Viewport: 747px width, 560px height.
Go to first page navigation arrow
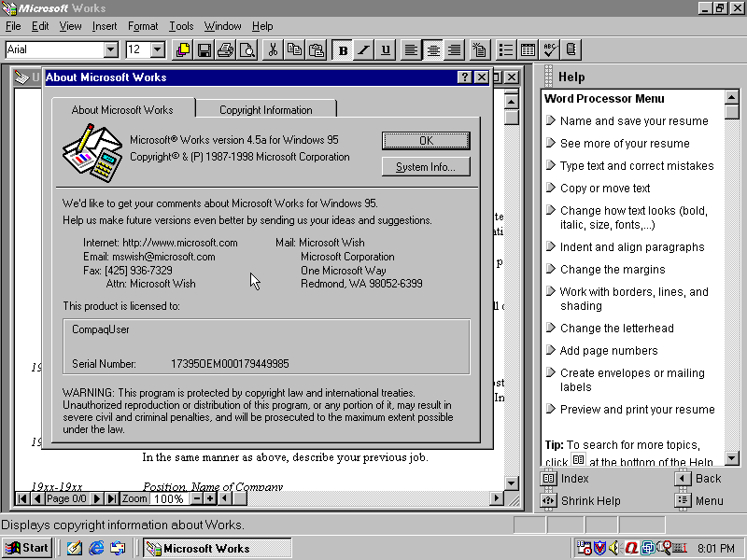[x=21, y=498]
